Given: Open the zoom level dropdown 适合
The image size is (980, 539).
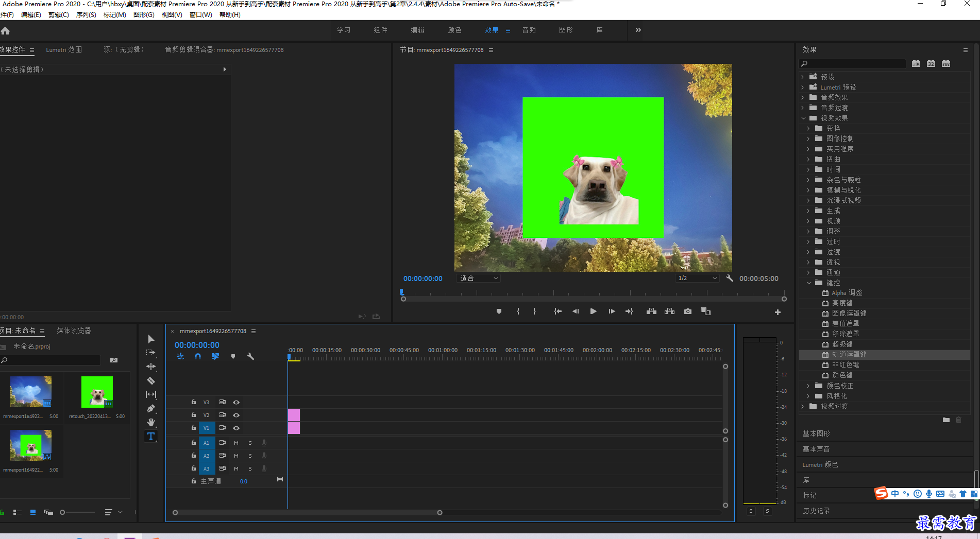Looking at the screenshot, I should point(479,278).
